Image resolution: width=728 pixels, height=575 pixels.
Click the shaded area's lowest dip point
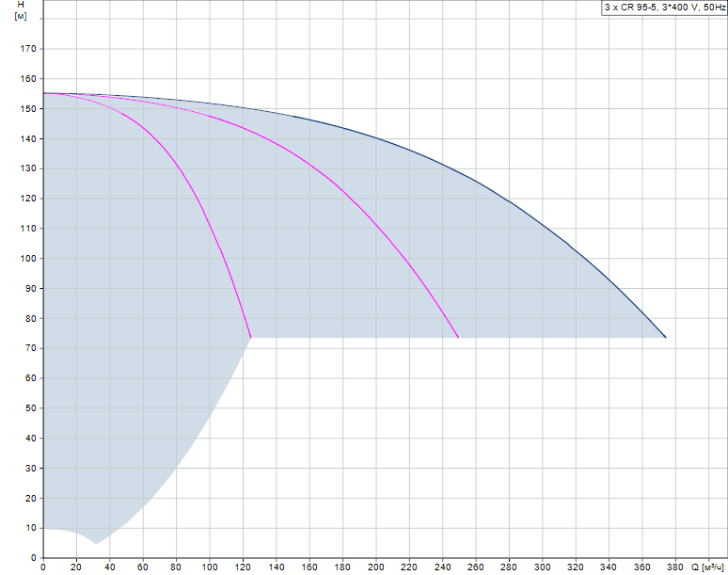pos(96,543)
